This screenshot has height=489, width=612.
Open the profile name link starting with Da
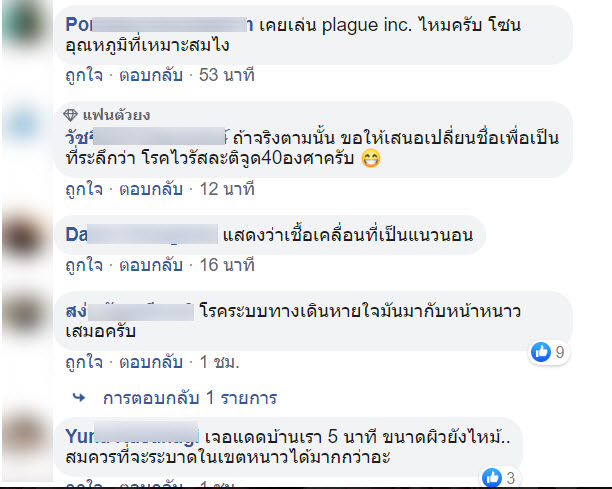[x=142, y=235]
